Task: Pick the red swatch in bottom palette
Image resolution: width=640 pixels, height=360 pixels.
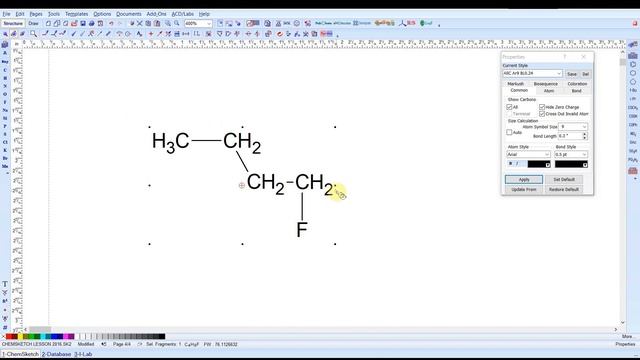Action: (x=9, y=336)
